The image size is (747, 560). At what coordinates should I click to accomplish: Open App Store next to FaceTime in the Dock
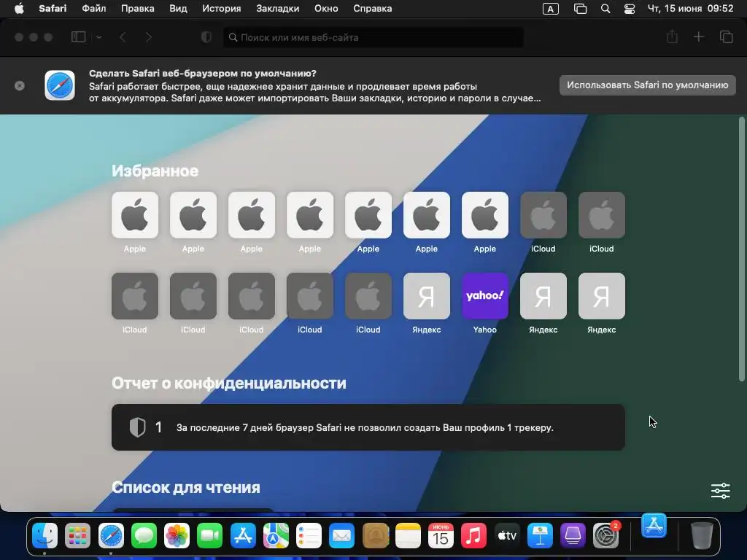(243, 536)
